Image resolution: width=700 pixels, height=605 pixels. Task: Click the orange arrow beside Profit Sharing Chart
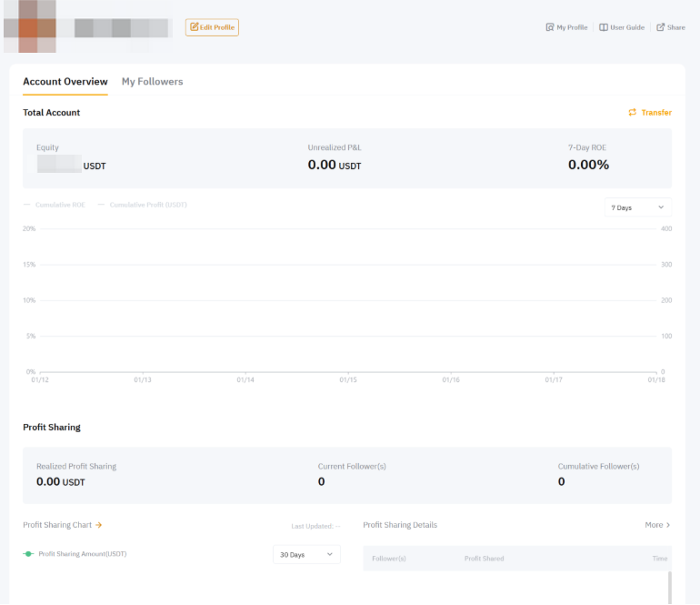coord(98,525)
